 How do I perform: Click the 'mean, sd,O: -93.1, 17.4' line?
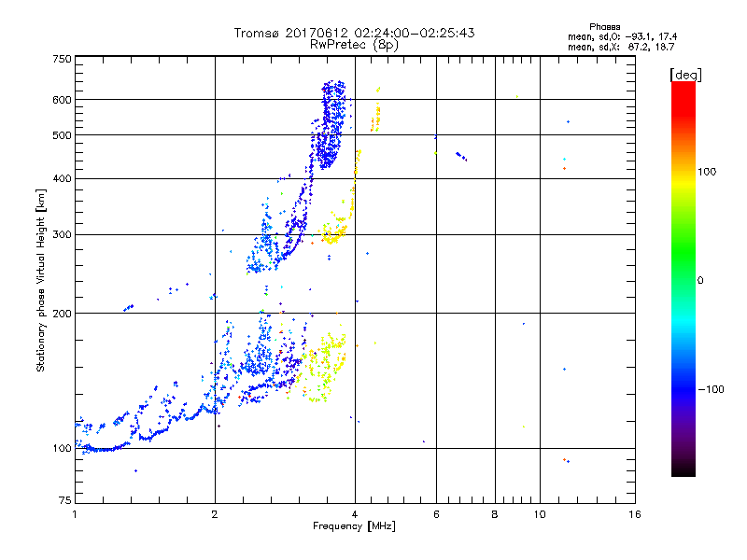click(622, 36)
